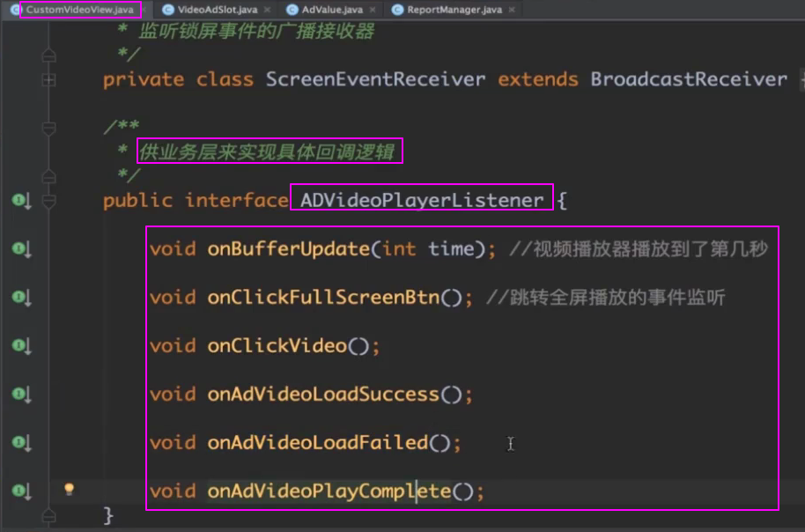Open the yellow lightbulb intention actions
The width and height of the screenshot is (805, 532).
pyautogui.click(x=70, y=489)
